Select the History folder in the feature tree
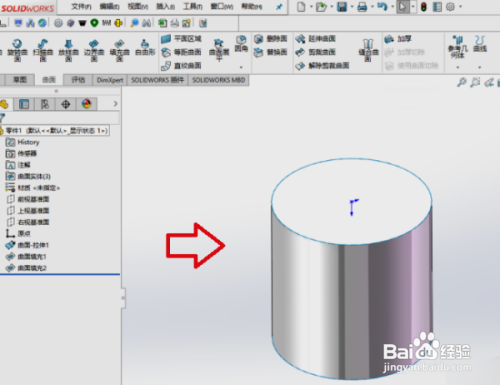 [x=23, y=142]
